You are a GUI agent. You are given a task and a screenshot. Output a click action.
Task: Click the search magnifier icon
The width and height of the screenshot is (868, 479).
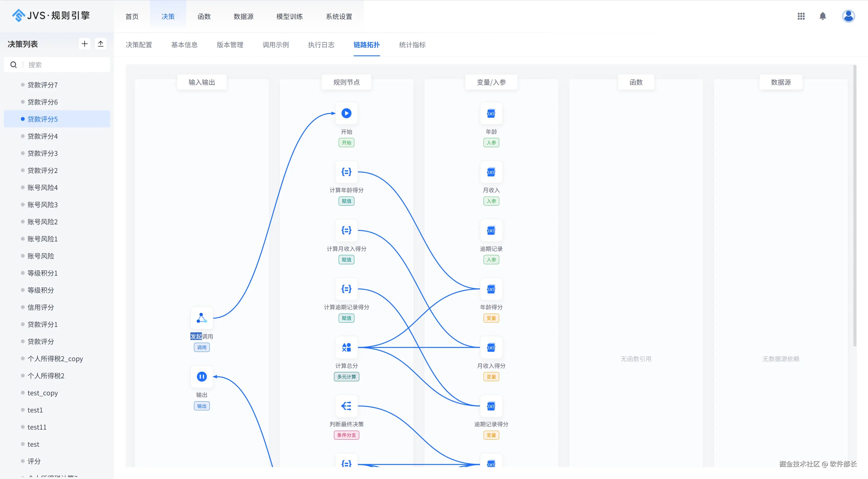[x=14, y=65]
